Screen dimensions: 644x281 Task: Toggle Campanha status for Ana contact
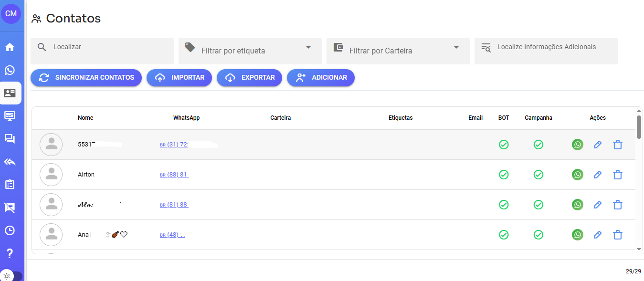538,235
